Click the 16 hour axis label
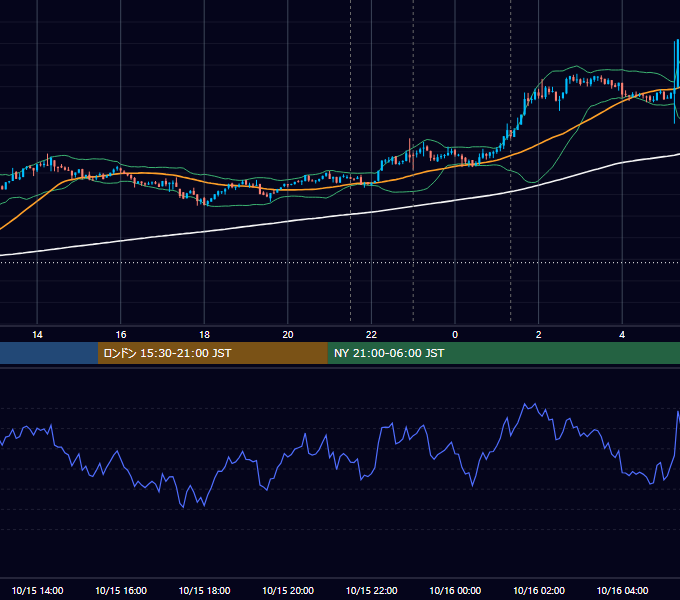The height and width of the screenshot is (600, 680). pos(121,335)
